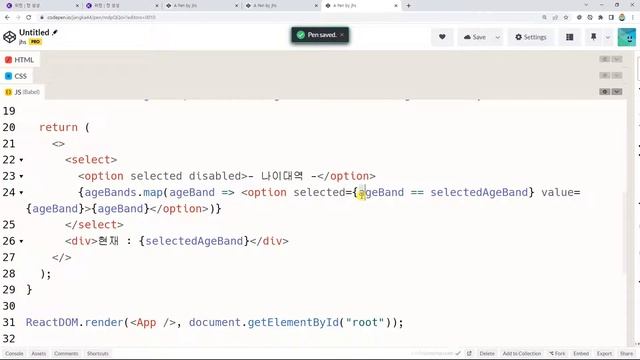
Task: Click the browser address bar
Action: coord(286,18)
